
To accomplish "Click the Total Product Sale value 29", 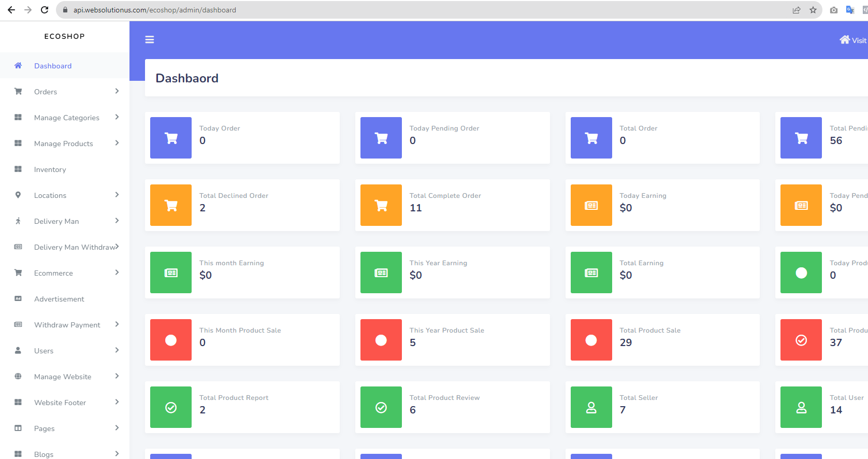I will click(x=626, y=342).
